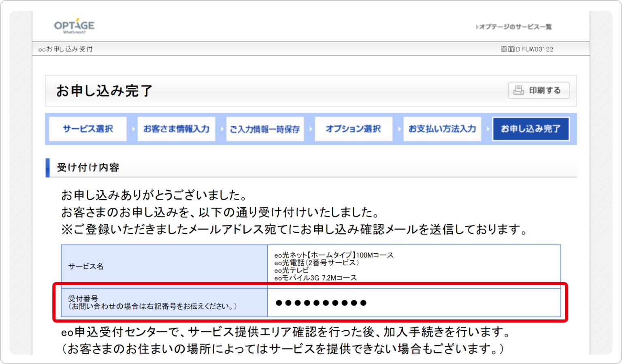The height and width of the screenshot is (364, 622).
Task: Click the arrow connector after お客さま情報入力 step
Action: pos(222,128)
